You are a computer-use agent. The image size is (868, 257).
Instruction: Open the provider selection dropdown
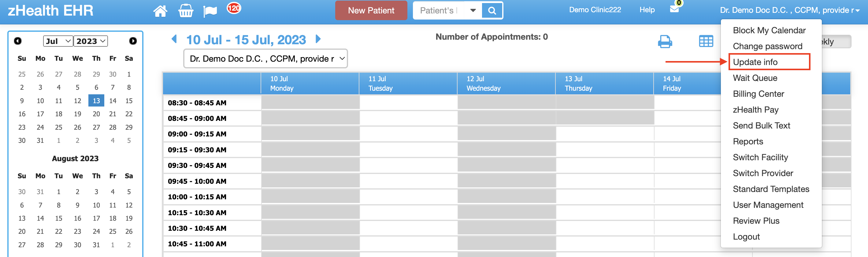[266, 58]
